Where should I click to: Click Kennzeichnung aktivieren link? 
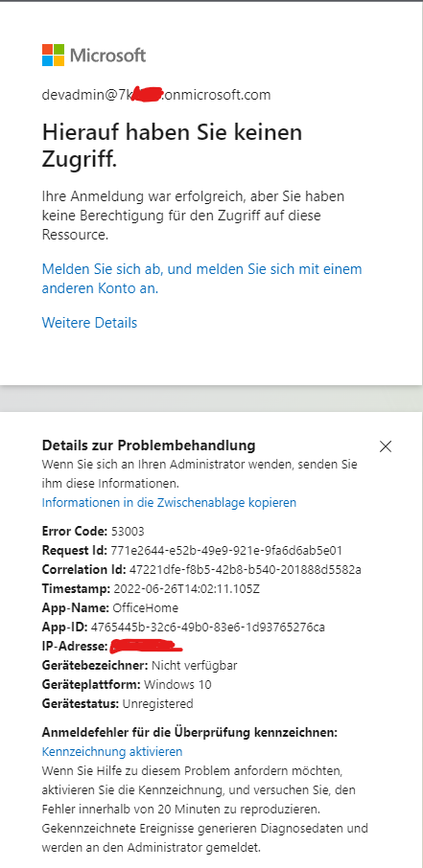tap(112, 752)
